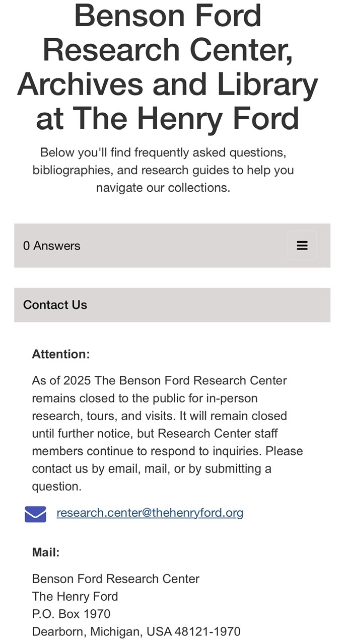Click the "Mail:" heading
The image size is (344, 644).
[x=46, y=552]
